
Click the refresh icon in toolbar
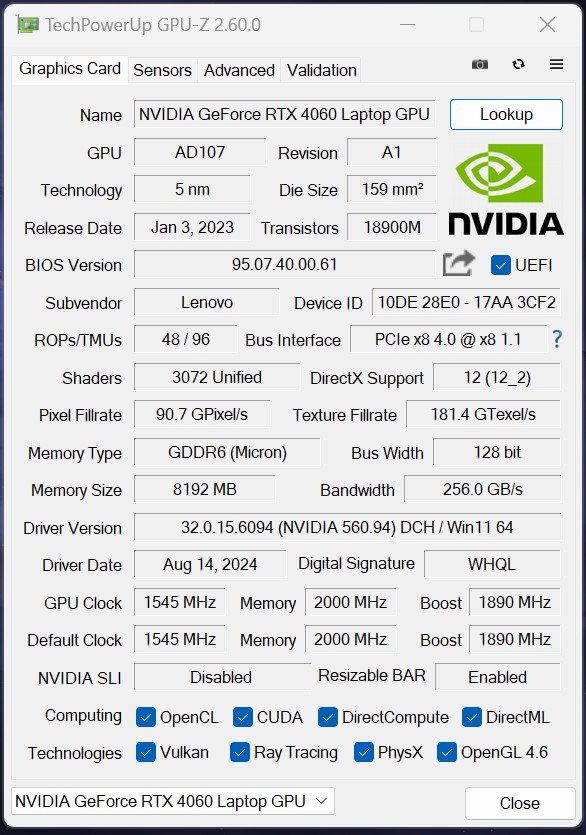click(518, 64)
